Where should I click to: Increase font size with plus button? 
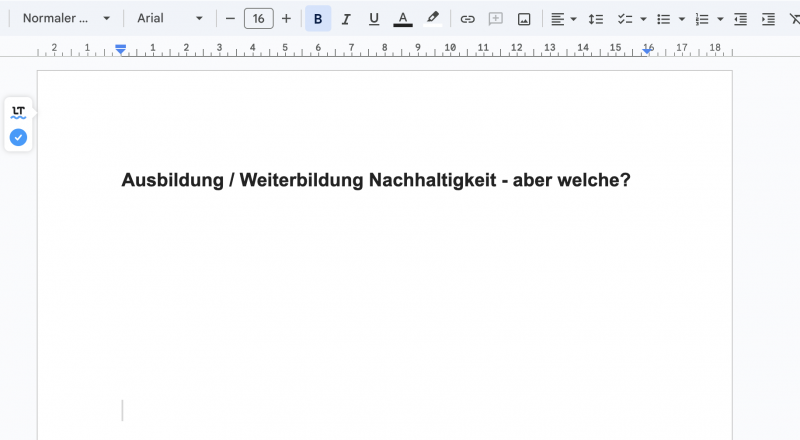coord(287,19)
